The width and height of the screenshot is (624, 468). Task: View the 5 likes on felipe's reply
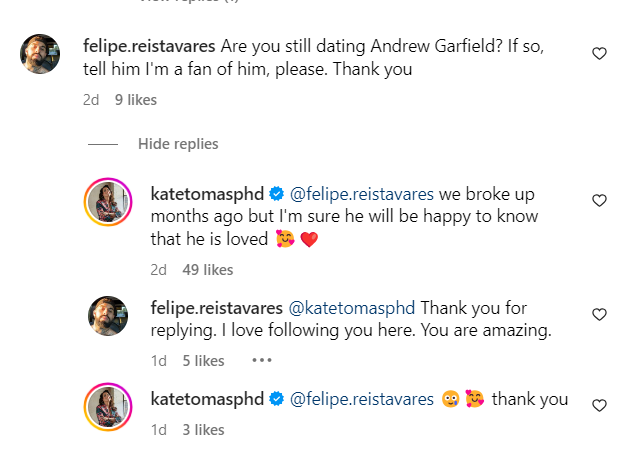click(x=201, y=361)
